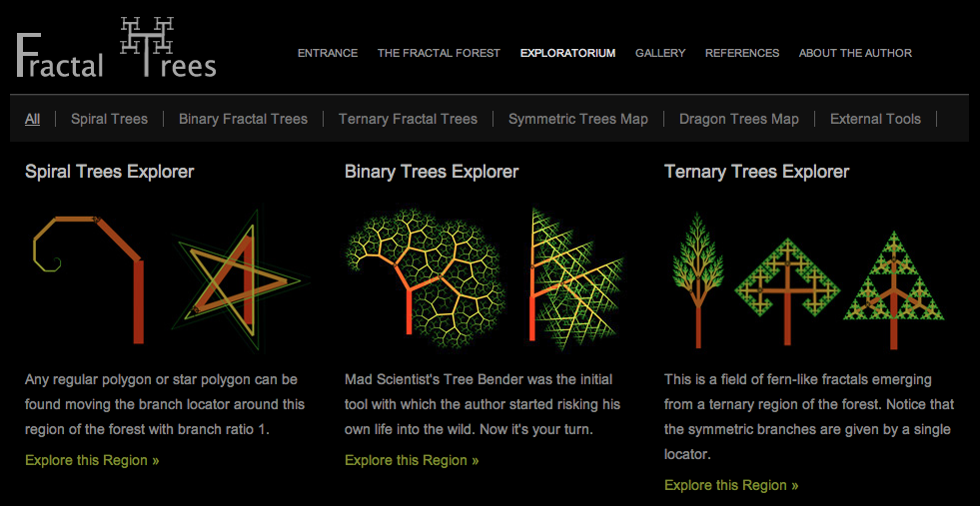
Task: Filter by External Tools
Action: 875,119
